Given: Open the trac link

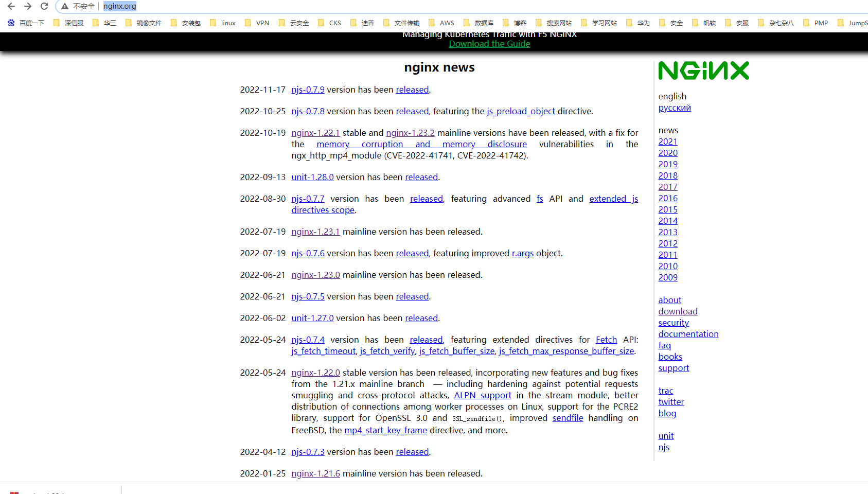Looking at the screenshot, I should click(665, 391).
